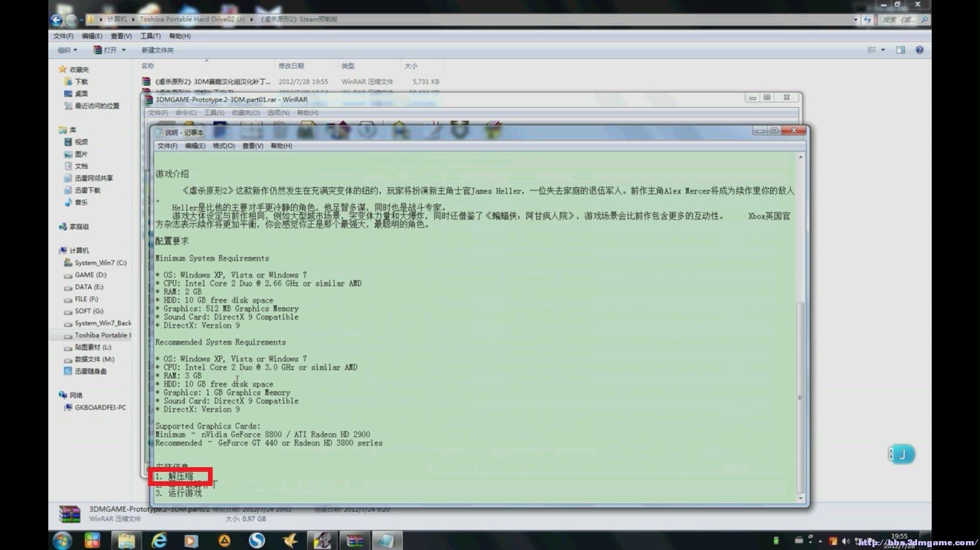Open the address bar history dropdown

point(855,19)
